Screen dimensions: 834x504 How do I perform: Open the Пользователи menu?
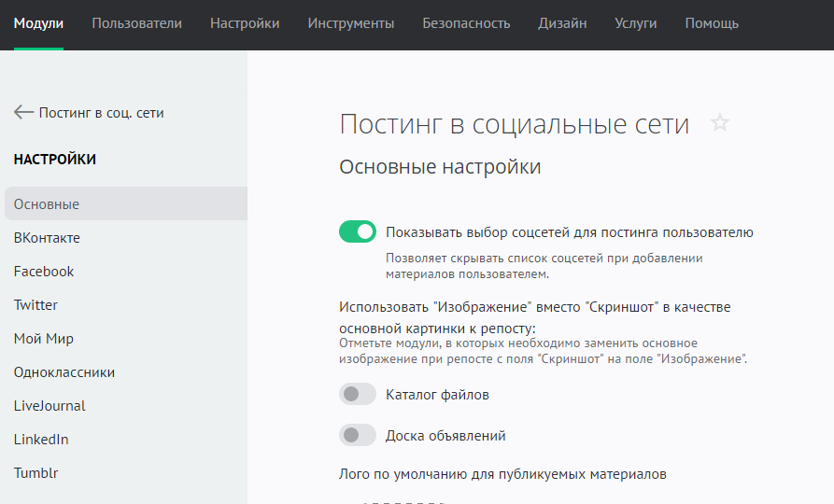137,23
